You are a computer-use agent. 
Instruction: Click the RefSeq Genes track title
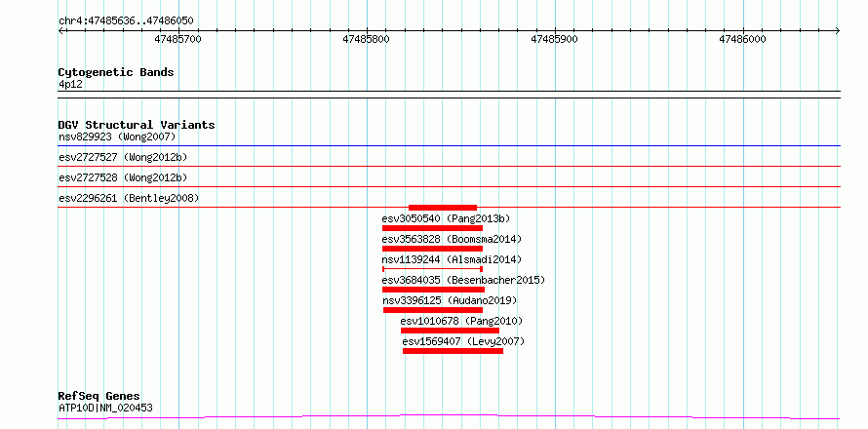pyautogui.click(x=99, y=397)
